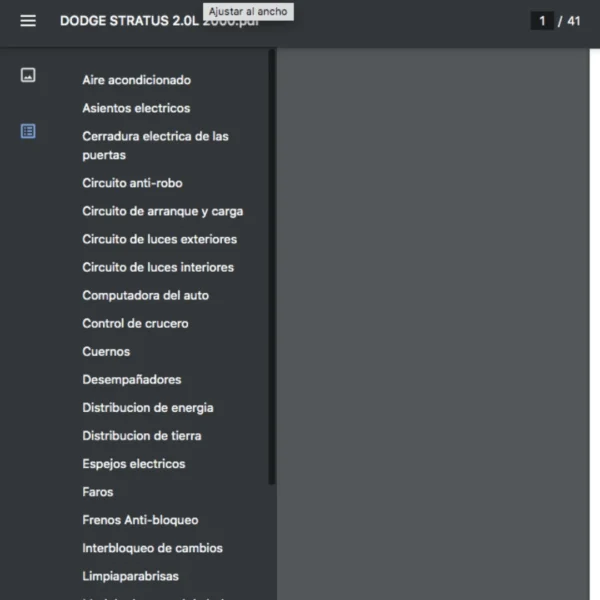Click the current page number field
The height and width of the screenshot is (600, 600).
click(542, 21)
